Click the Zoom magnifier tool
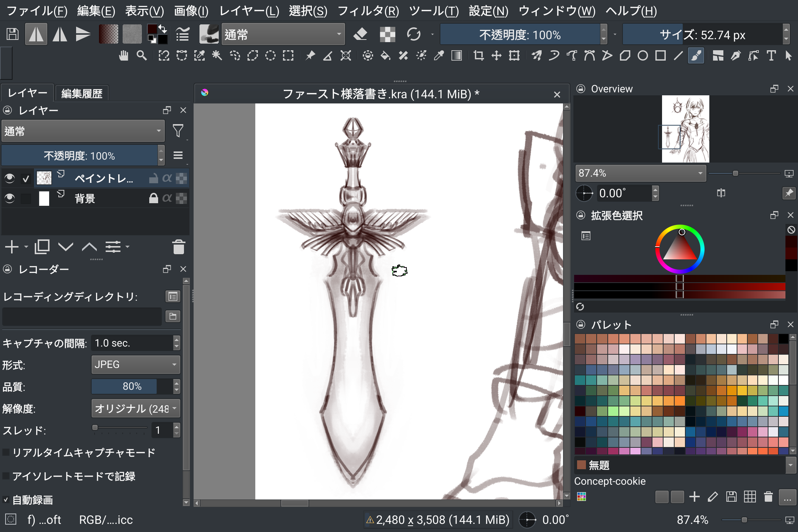This screenshot has height=532, width=798. (x=141, y=56)
